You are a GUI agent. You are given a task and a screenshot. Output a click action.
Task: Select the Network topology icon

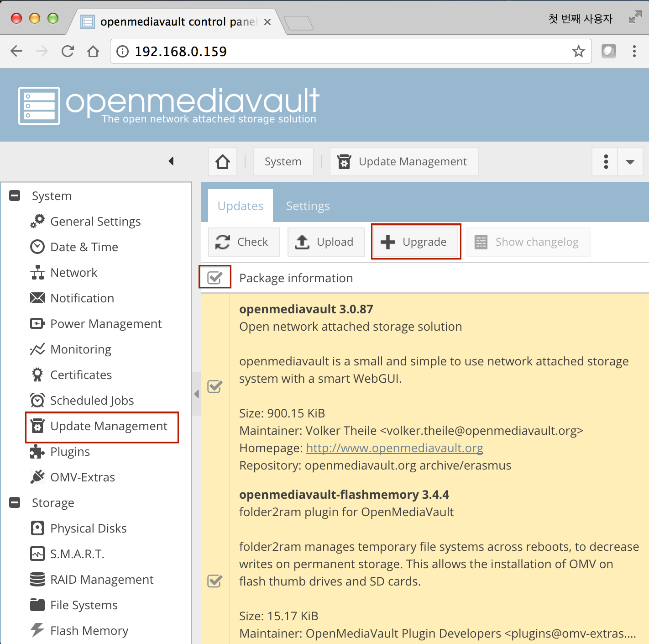coord(37,272)
